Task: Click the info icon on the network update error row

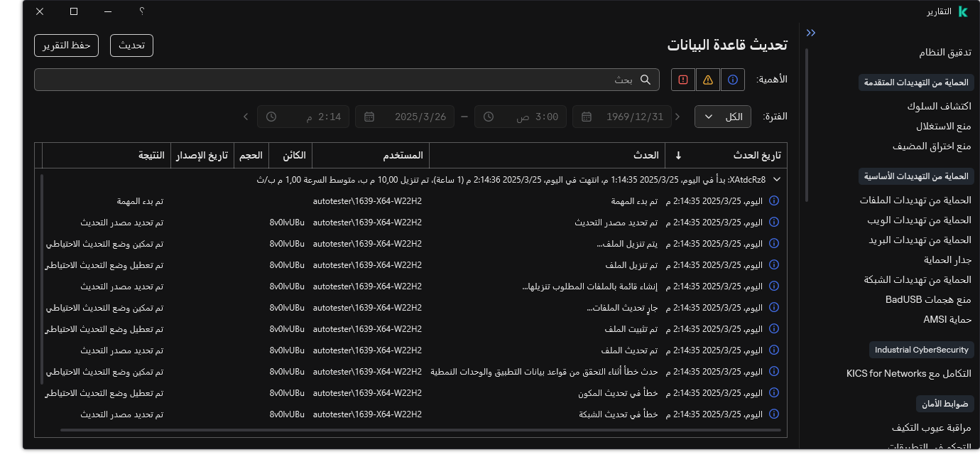Action: point(774,414)
